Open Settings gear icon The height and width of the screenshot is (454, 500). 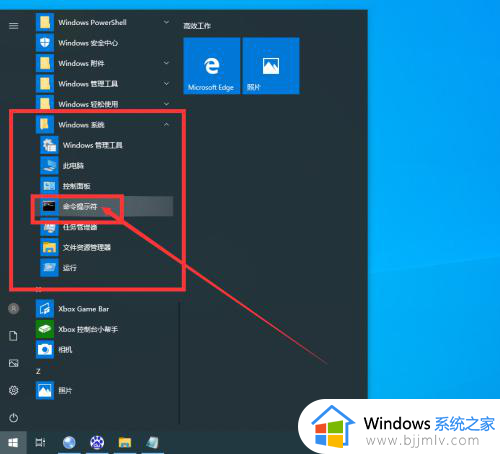pyautogui.click(x=14, y=390)
